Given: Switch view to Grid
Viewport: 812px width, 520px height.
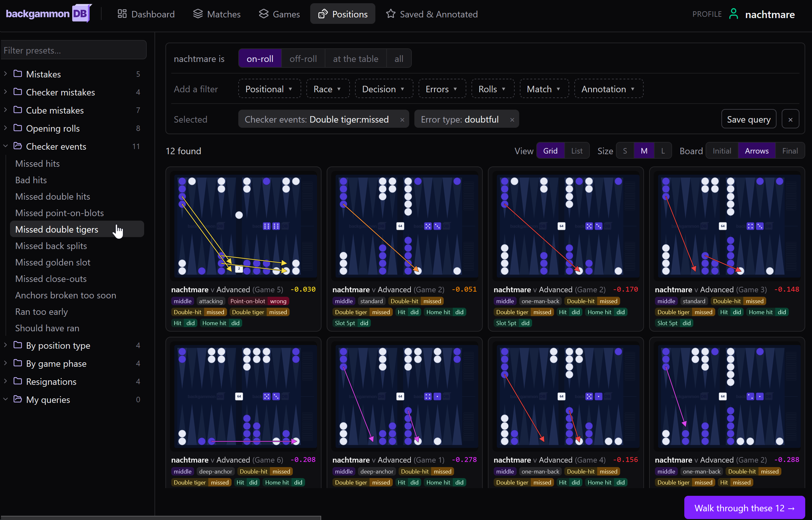Looking at the screenshot, I should click(550, 151).
